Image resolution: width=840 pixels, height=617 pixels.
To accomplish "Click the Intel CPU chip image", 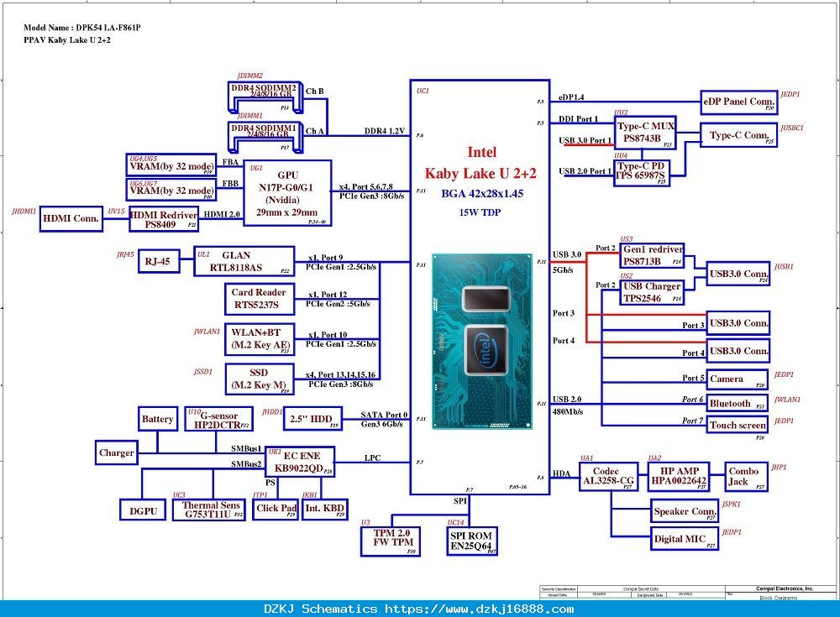I will [x=482, y=341].
